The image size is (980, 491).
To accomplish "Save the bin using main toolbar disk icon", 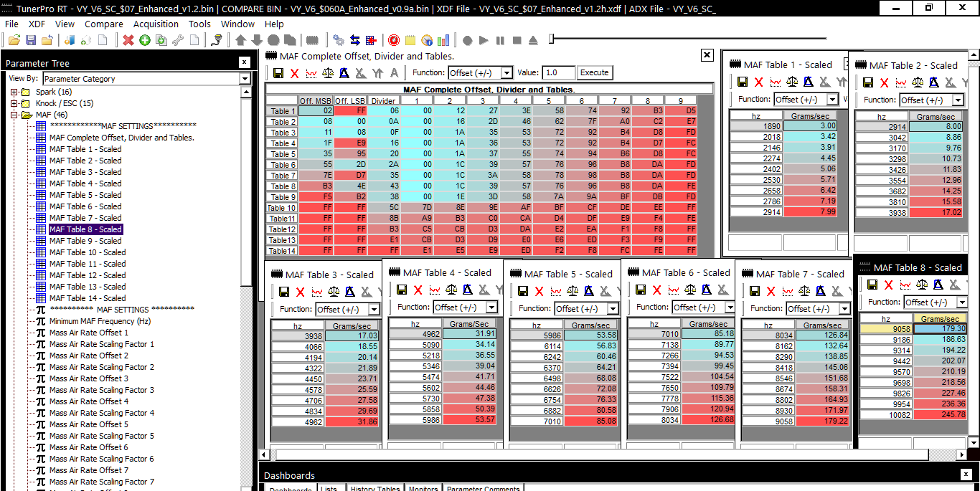I will click(x=31, y=40).
